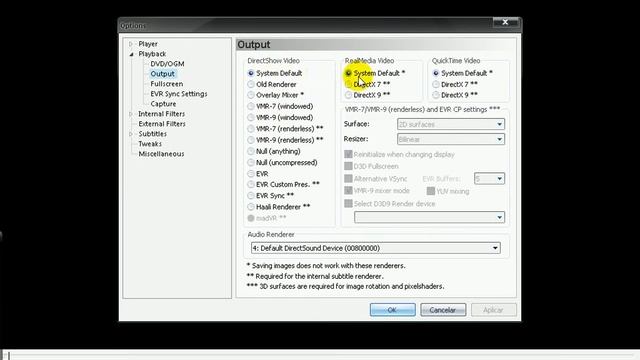The width and height of the screenshot is (640, 360).
Task: Select Subtitles in options tree
Action: [x=153, y=134]
